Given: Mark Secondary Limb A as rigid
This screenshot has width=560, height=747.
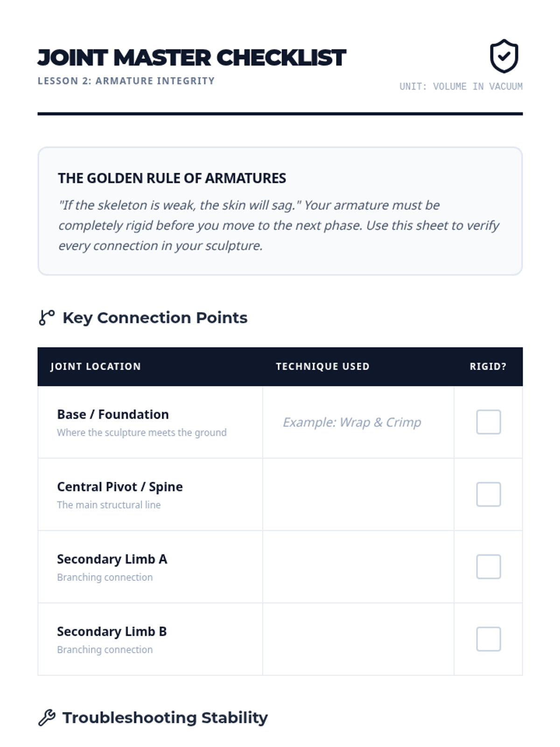Looking at the screenshot, I should [x=488, y=567].
